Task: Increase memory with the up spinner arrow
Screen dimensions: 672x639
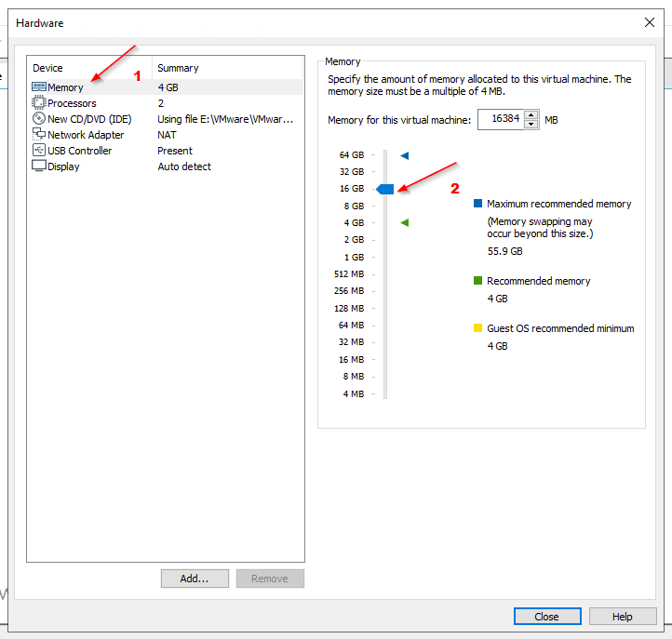Action: click(531, 114)
